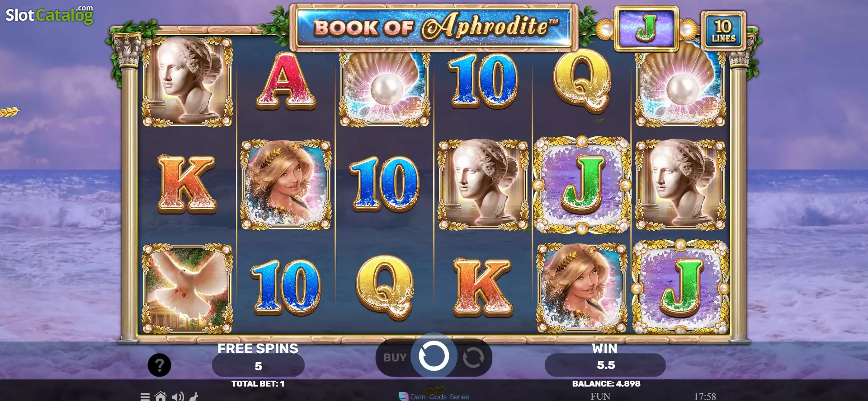868x401 pixels.
Task: Click the white dove symbol
Action: pyautogui.click(x=187, y=288)
